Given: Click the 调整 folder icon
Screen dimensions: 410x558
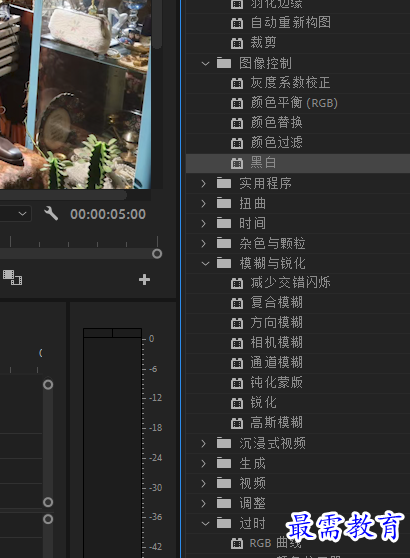Looking at the screenshot, I should pyautogui.click(x=224, y=503).
